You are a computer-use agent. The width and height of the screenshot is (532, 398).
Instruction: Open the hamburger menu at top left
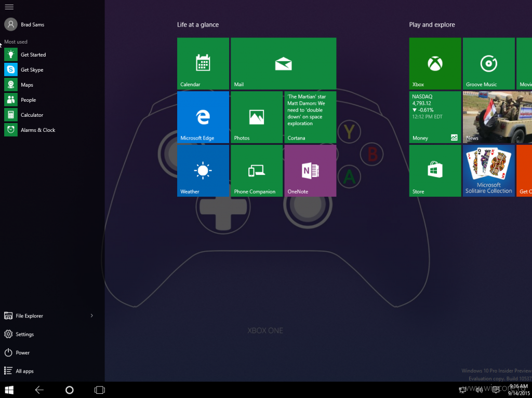9,7
